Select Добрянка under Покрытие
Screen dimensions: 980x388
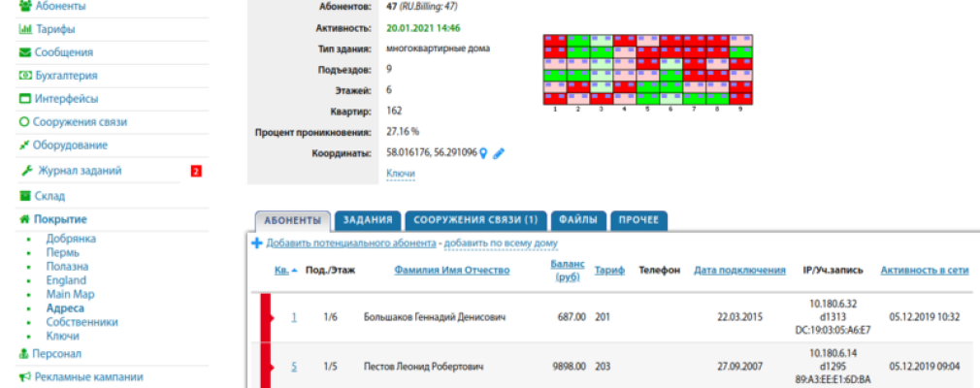click(x=71, y=239)
